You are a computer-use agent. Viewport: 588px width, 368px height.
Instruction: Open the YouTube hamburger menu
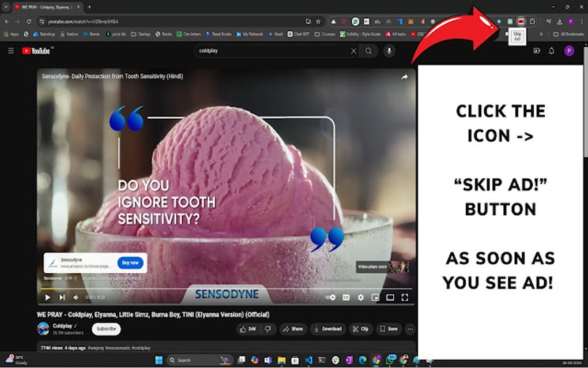pos(11,51)
